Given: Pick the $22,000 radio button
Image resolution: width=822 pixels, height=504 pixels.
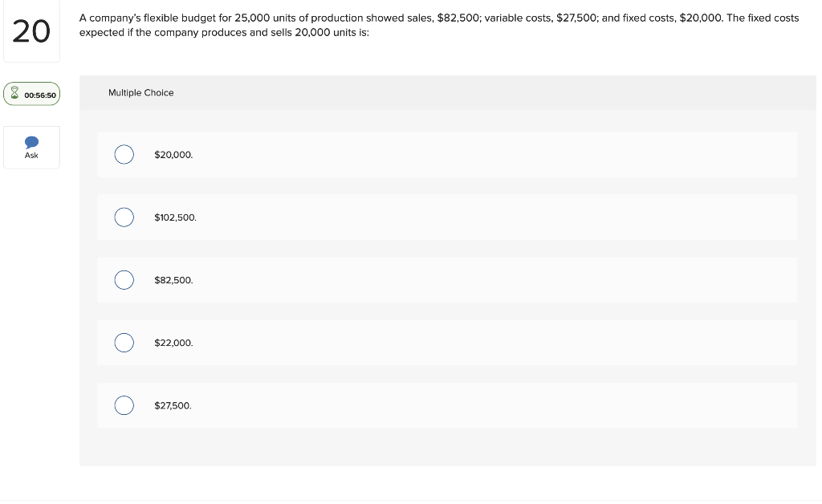Looking at the screenshot, I should click(x=124, y=343).
